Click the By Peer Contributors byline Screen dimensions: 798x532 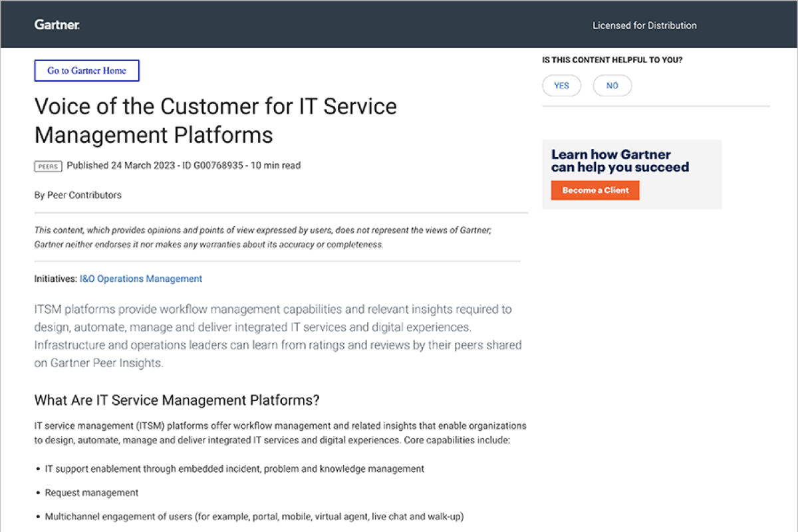78,195
